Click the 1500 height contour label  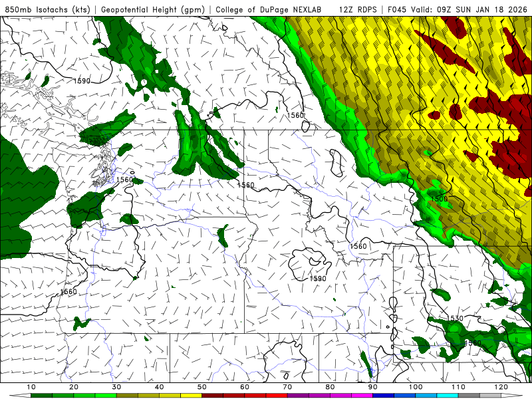(440, 199)
